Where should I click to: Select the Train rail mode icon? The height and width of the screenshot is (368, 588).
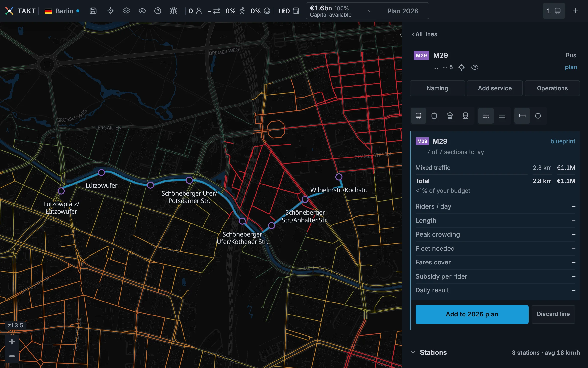tap(465, 116)
